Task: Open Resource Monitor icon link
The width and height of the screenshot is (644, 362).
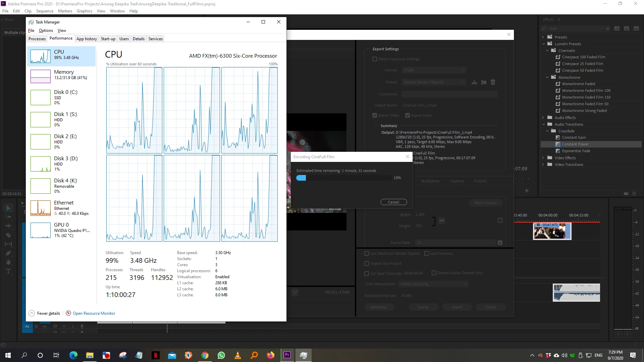Action: coord(68,313)
